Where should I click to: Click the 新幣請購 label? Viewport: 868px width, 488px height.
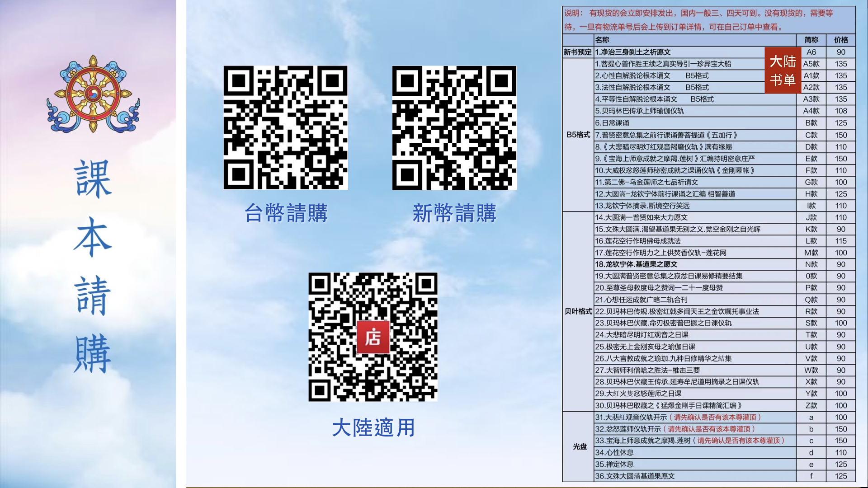pyautogui.click(x=454, y=213)
